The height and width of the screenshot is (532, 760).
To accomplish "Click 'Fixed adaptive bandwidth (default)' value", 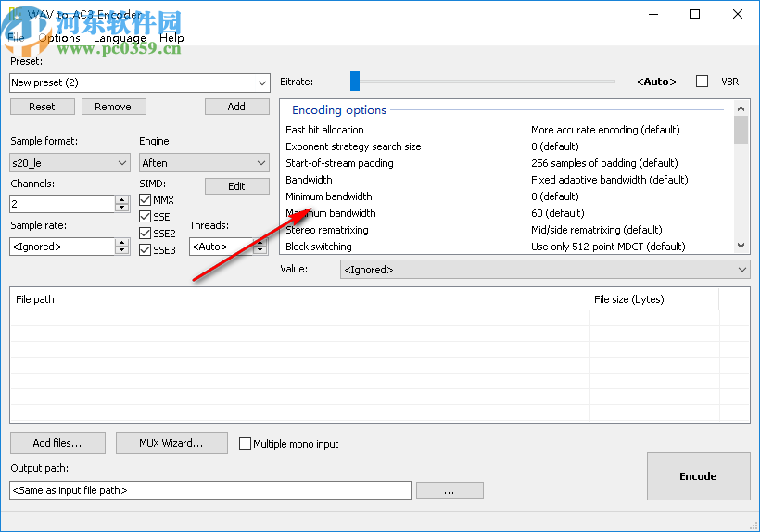I will [x=609, y=180].
